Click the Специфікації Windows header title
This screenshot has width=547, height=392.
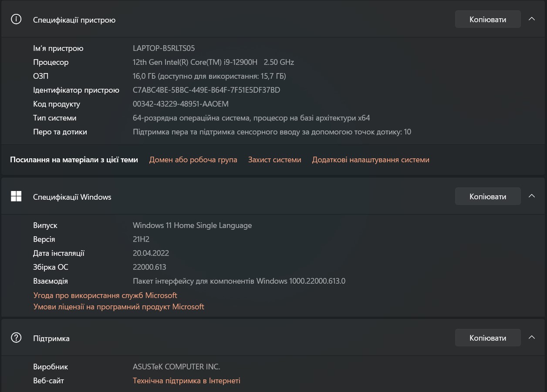[72, 197]
